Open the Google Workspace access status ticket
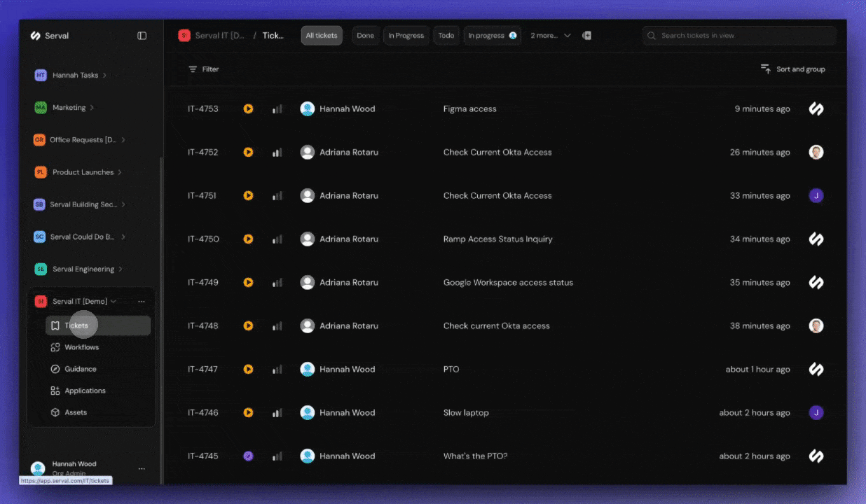This screenshot has height=504, width=866. [x=508, y=283]
